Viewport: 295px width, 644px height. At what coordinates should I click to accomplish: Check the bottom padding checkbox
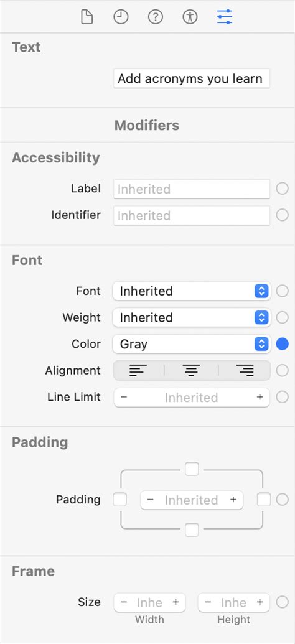(192, 530)
